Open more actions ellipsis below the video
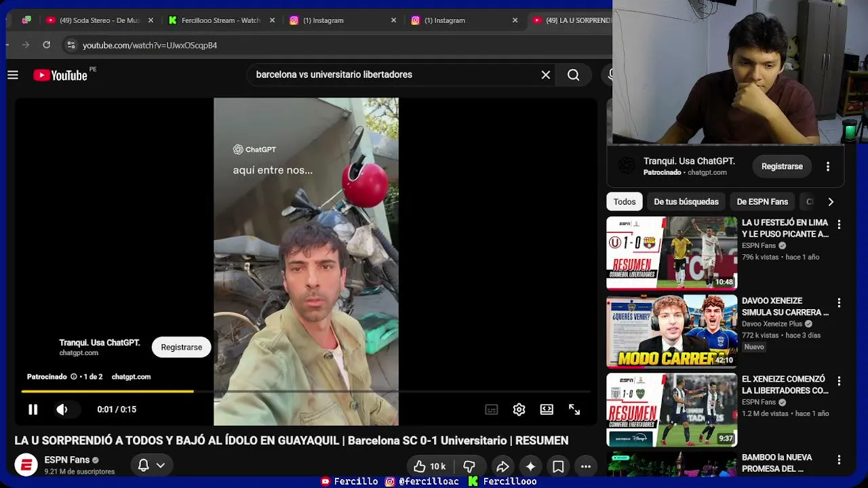Image resolution: width=868 pixels, height=488 pixels. pyautogui.click(x=586, y=466)
